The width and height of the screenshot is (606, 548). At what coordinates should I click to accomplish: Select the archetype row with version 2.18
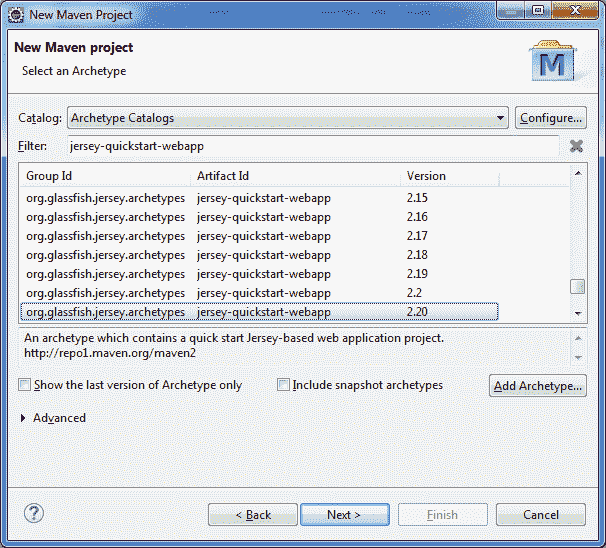click(x=259, y=255)
